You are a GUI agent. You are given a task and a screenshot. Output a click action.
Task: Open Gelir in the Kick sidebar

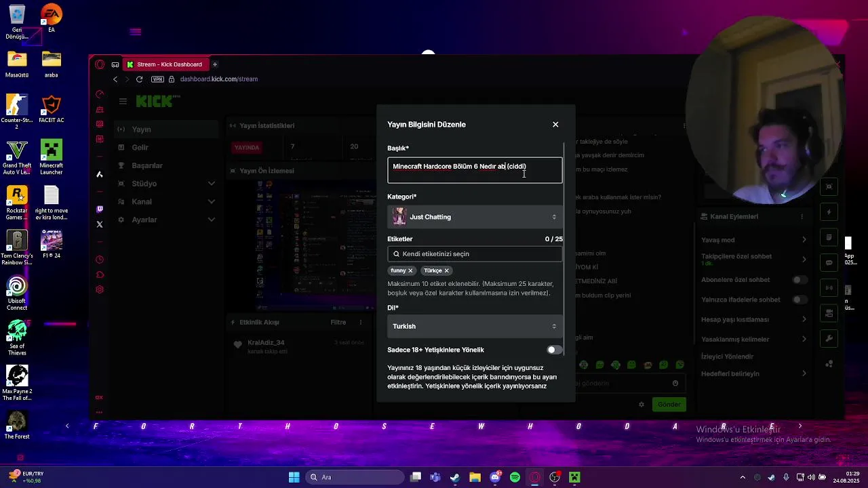(x=165, y=147)
